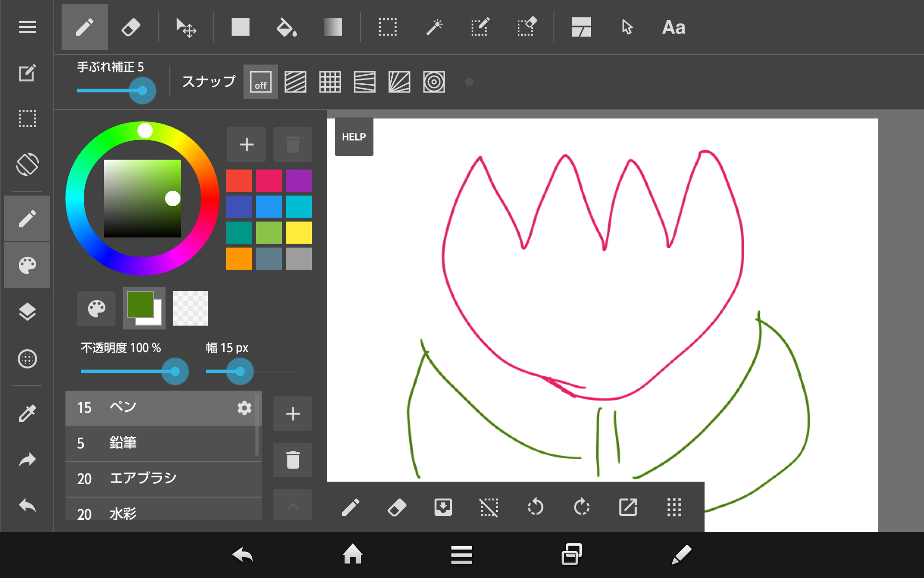Viewport: 924px width, 578px height.
Task: Select the エアブラシ brush from list
Action: (x=161, y=479)
